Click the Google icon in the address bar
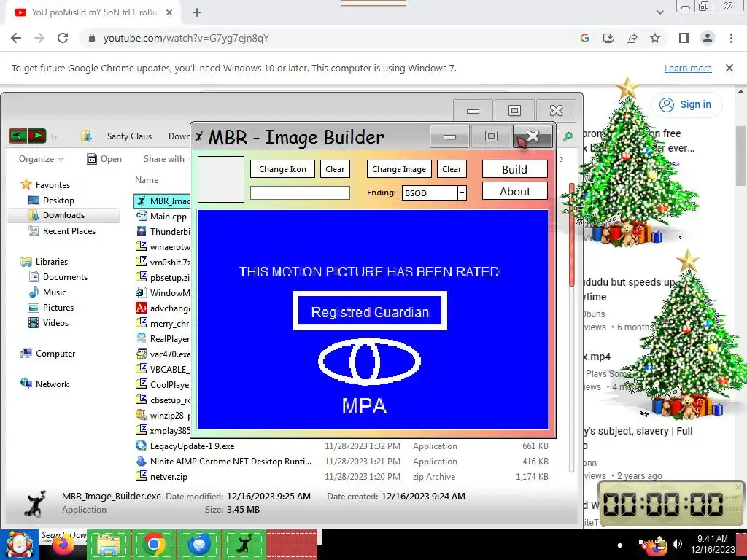This screenshot has width=747, height=560. pos(584,38)
